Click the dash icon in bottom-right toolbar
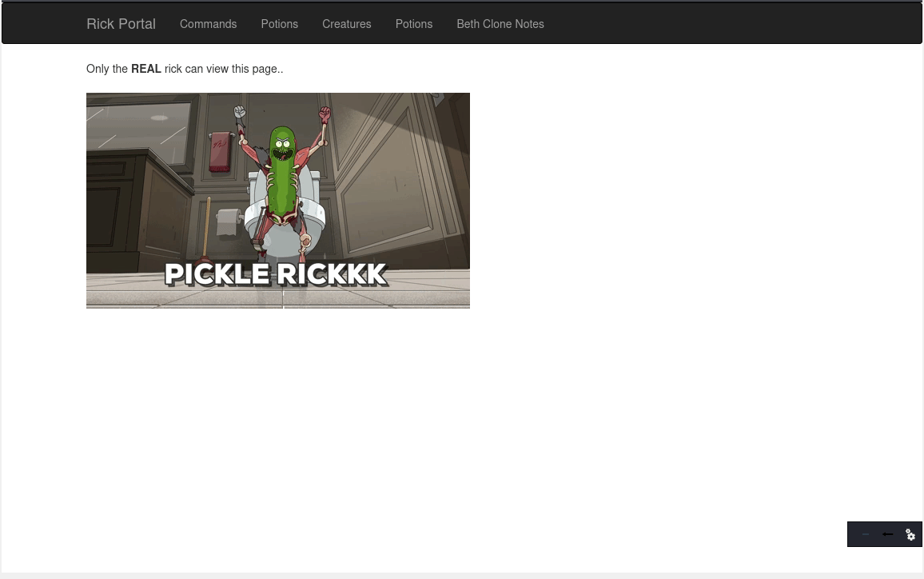The height and width of the screenshot is (579, 924). [x=865, y=534]
